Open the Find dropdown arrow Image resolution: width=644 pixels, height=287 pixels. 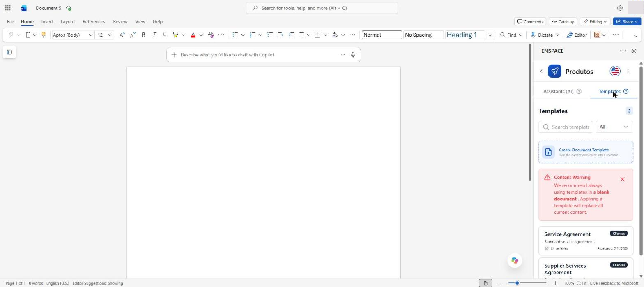tap(520, 35)
